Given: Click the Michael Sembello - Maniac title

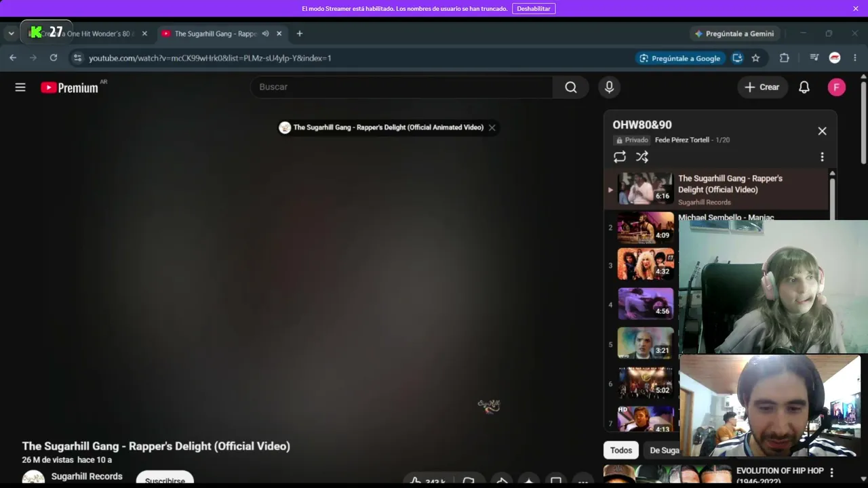Looking at the screenshot, I should pyautogui.click(x=726, y=217).
